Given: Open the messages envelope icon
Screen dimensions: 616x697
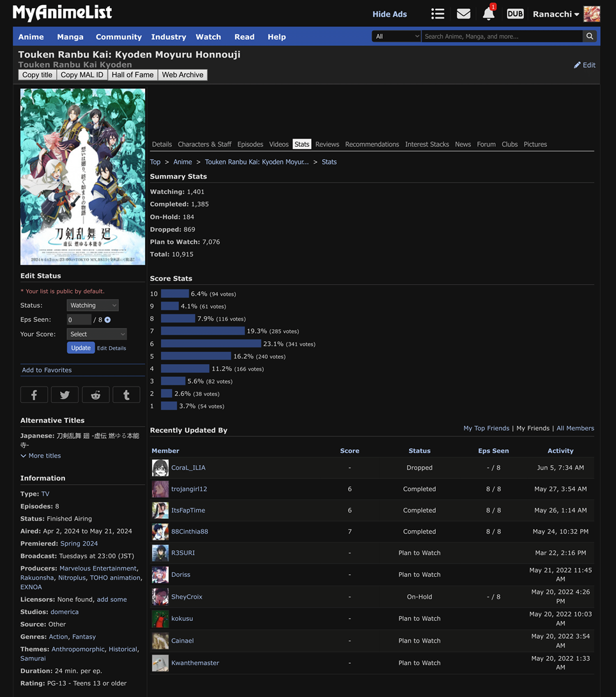Looking at the screenshot, I should pos(463,13).
